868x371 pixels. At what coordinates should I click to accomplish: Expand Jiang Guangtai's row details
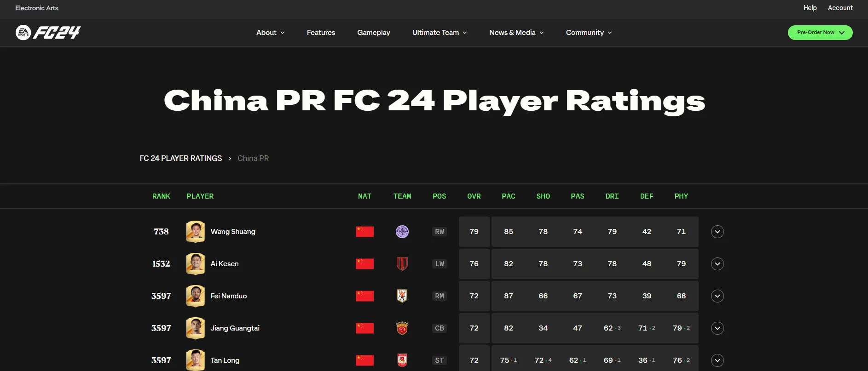click(x=718, y=328)
